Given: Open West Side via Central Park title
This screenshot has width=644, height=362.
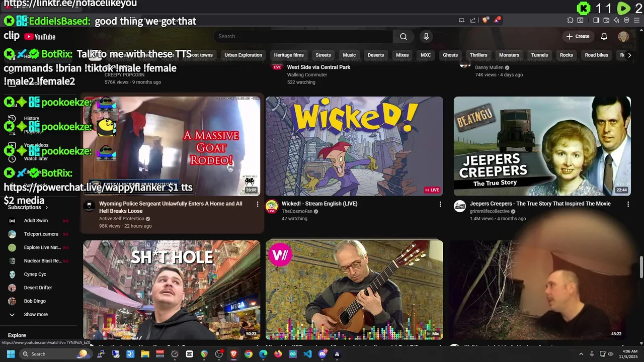Looking at the screenshot, I should tap(318, 67).
